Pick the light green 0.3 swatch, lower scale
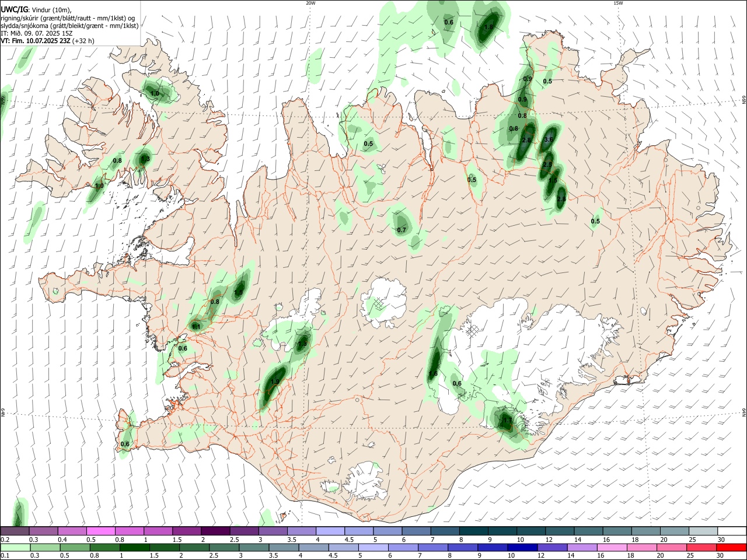The image size is (747, 560). click(x=45, y=547)
